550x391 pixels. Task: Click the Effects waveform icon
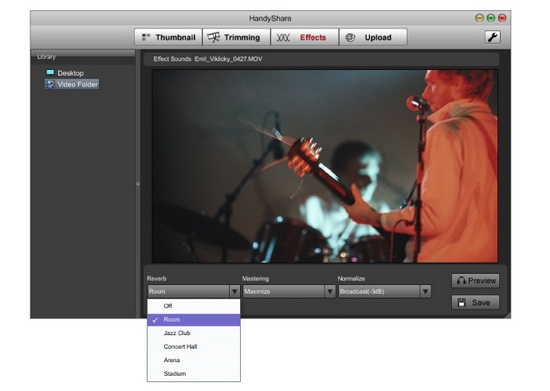283,38
